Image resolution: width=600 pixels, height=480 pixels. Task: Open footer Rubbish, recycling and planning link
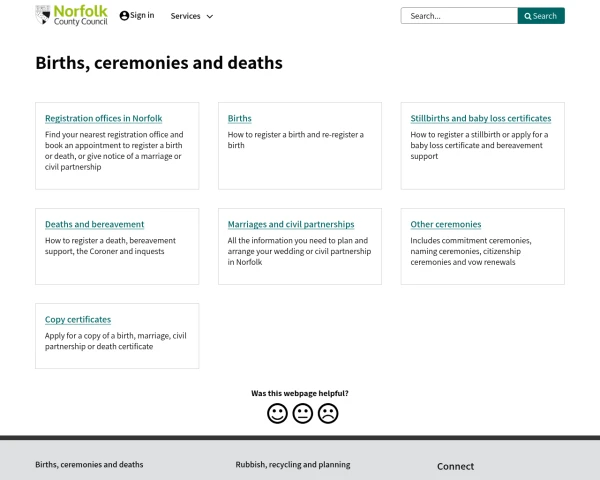(292, 465)
